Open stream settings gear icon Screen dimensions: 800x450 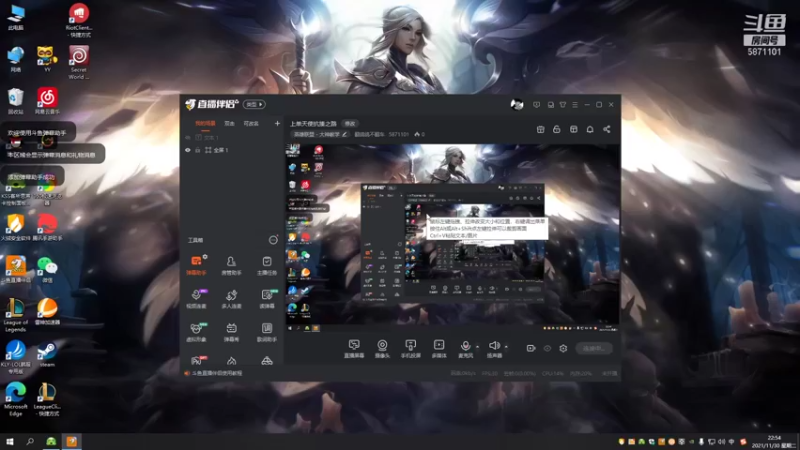[x=563, y=348]
